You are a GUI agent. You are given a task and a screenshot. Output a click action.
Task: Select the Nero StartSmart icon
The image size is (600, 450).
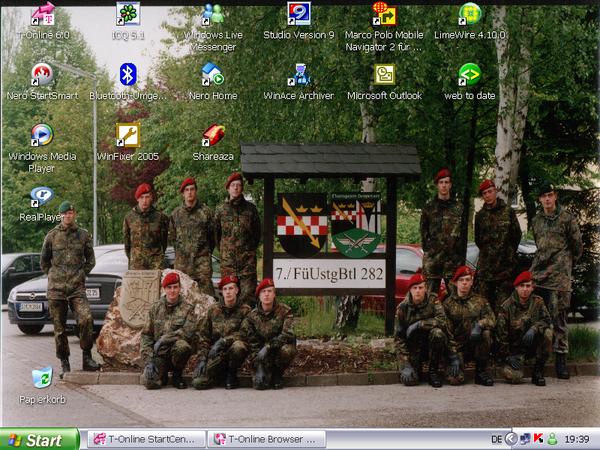click(x=42, y=74)
